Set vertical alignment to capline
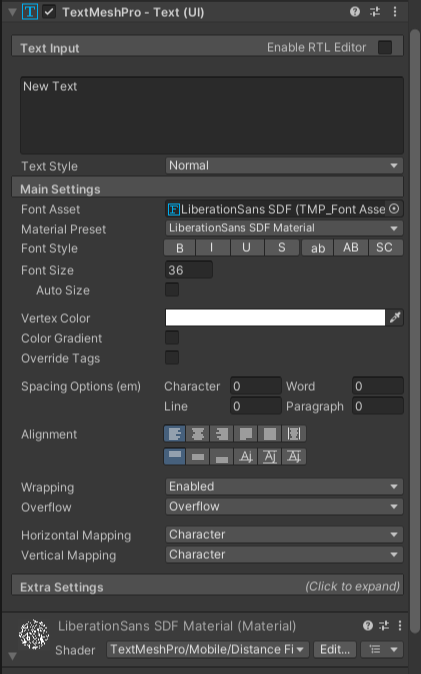Image resolution: width=421 pixels, height=674 pixels. [294, 456]
